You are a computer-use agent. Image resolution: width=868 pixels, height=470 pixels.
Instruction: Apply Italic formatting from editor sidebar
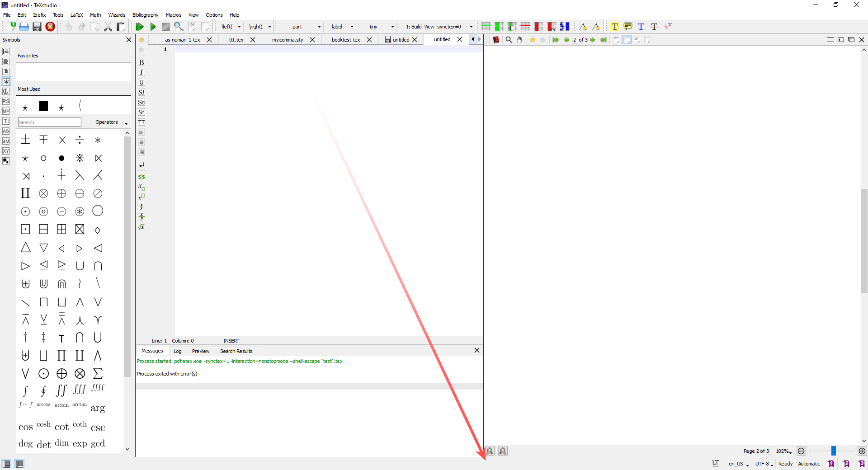[x=142, y=72]
